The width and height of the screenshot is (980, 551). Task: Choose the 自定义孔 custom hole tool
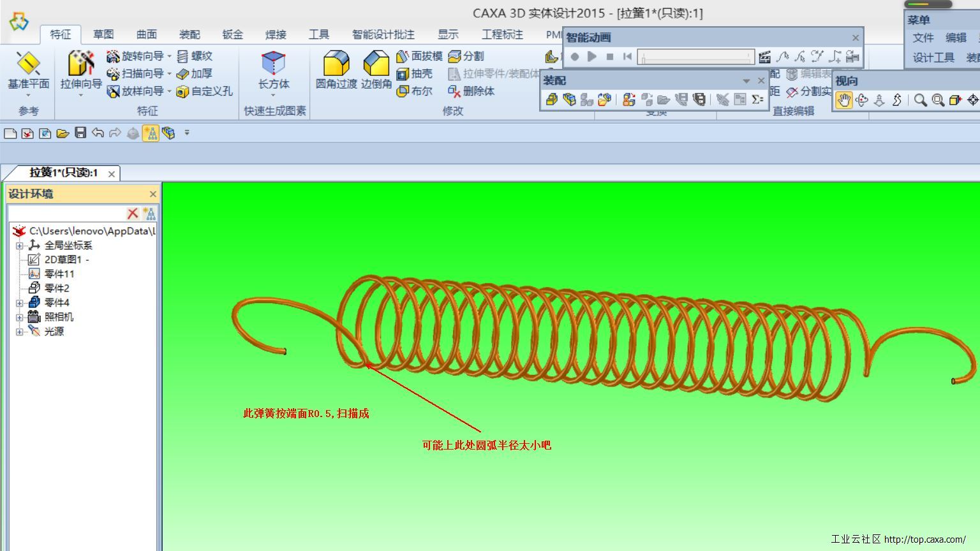click(204, 91)
